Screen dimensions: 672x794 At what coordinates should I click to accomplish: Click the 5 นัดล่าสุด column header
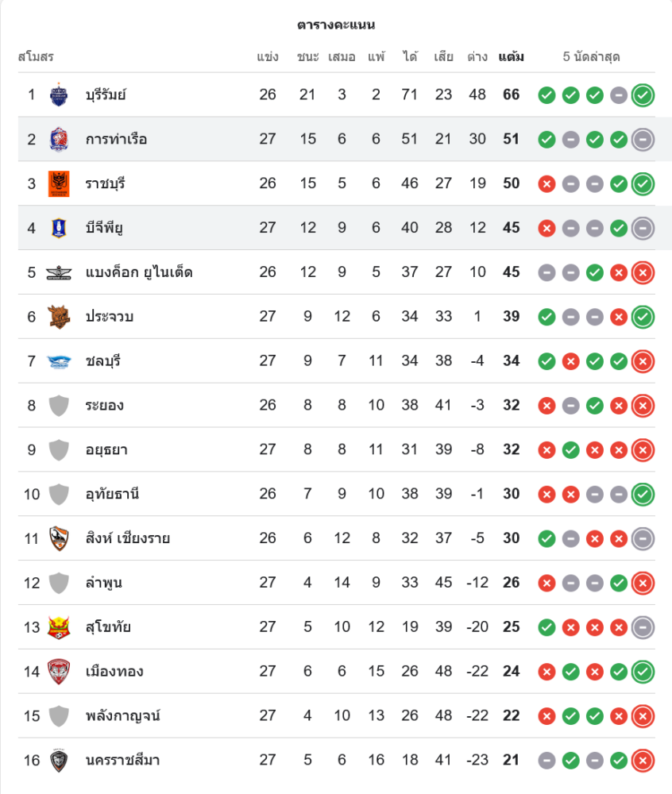[x=591, y=57]
